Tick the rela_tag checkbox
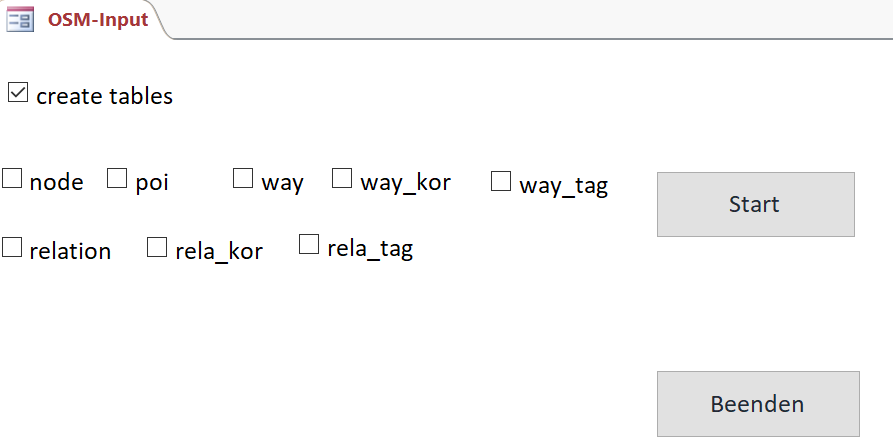Viewport: 893px width, 446px height. pyautogui.click(x=309, y=244)
